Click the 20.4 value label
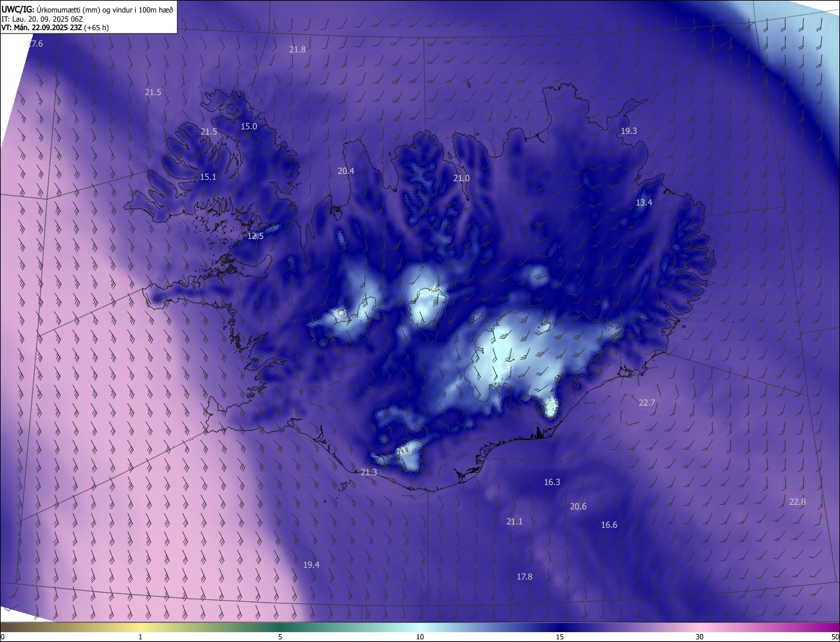The image size is (840, 642). pos(346,171)
